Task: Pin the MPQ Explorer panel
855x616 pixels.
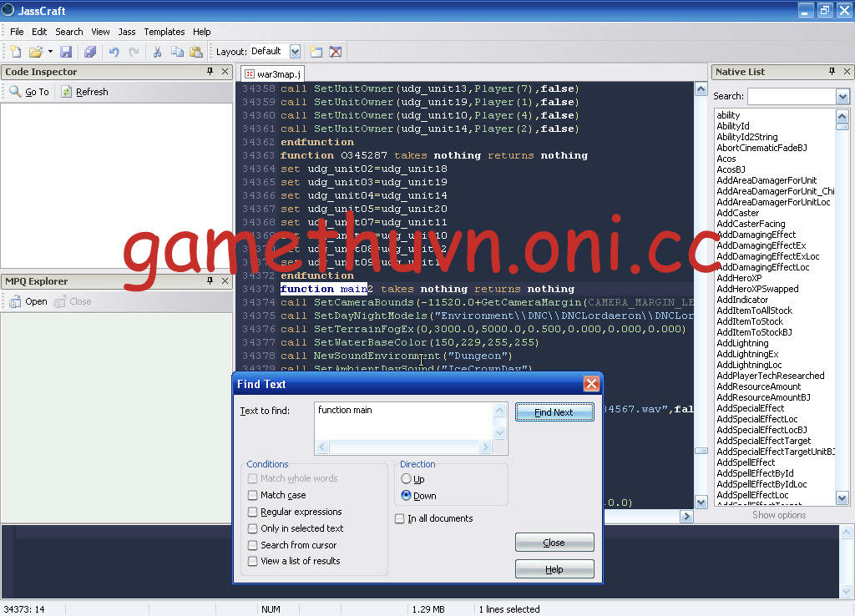Action: coord(210,280)
